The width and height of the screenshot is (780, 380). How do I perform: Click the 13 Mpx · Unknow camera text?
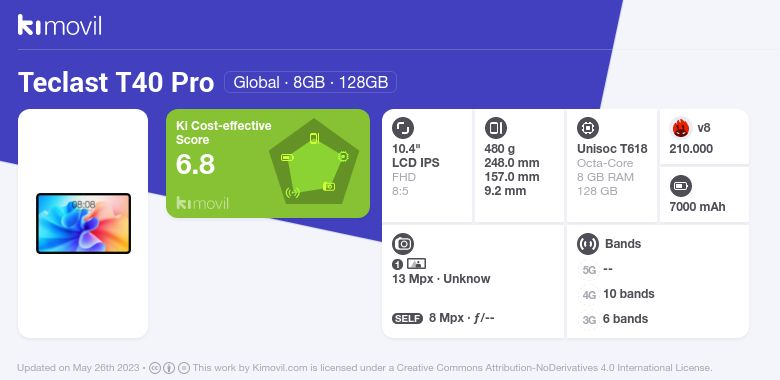[x=441, y=279]
